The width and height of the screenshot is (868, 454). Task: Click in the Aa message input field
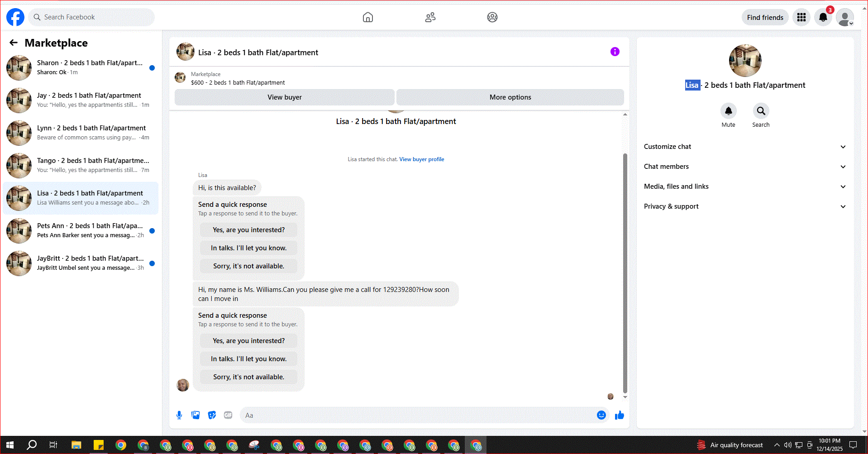click(x=419, y=415)
